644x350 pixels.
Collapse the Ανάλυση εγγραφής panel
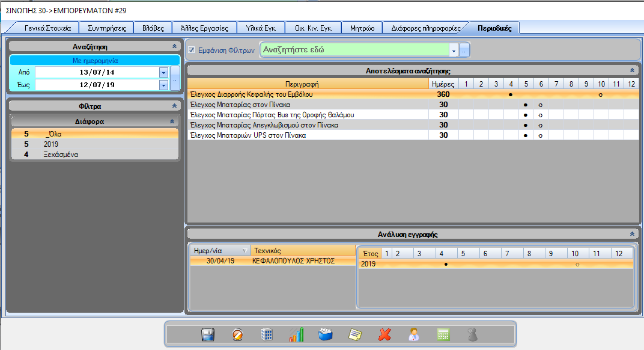coord(632,234)
